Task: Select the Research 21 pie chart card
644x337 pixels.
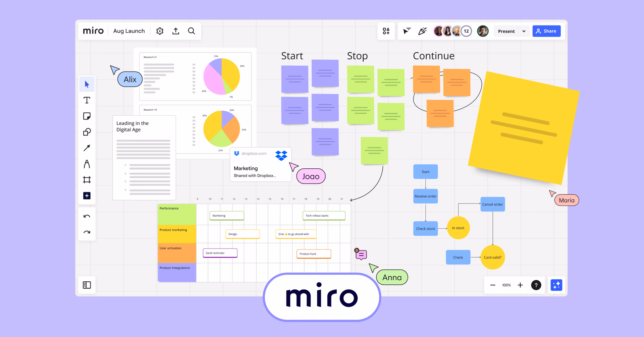Action: 195,76
